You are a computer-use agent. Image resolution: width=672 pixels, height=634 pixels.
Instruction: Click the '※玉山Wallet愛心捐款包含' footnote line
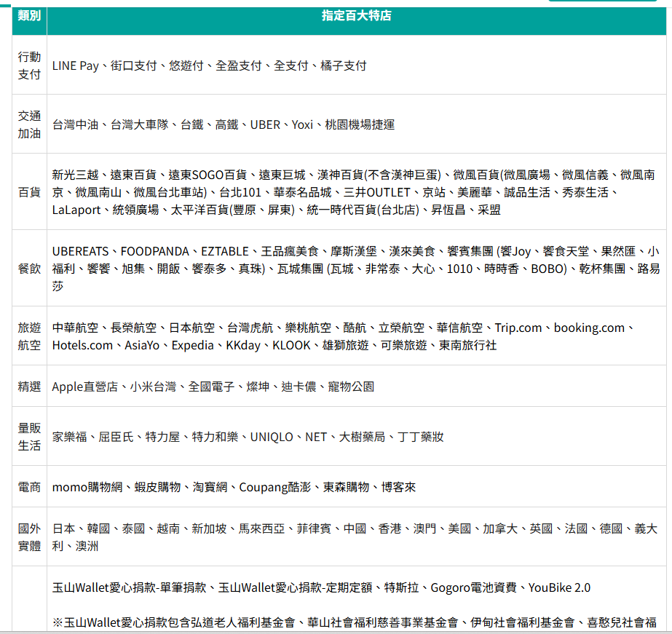tap(355, 622)
